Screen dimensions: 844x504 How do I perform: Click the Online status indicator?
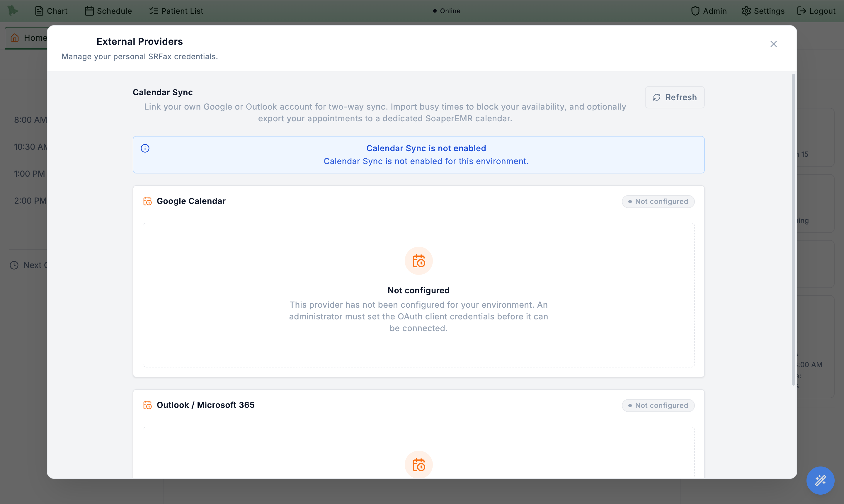point(447,11)
